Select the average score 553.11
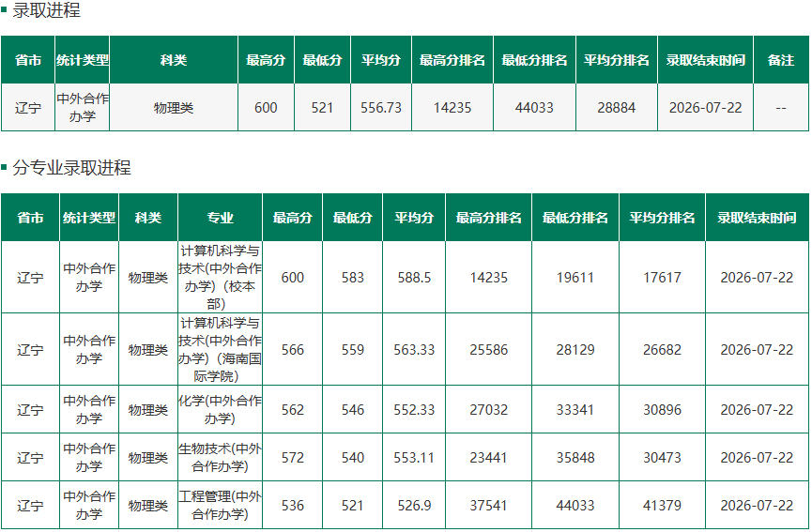Image resolution: width=812 pixels, height=532 pixels. pos(414,458)
